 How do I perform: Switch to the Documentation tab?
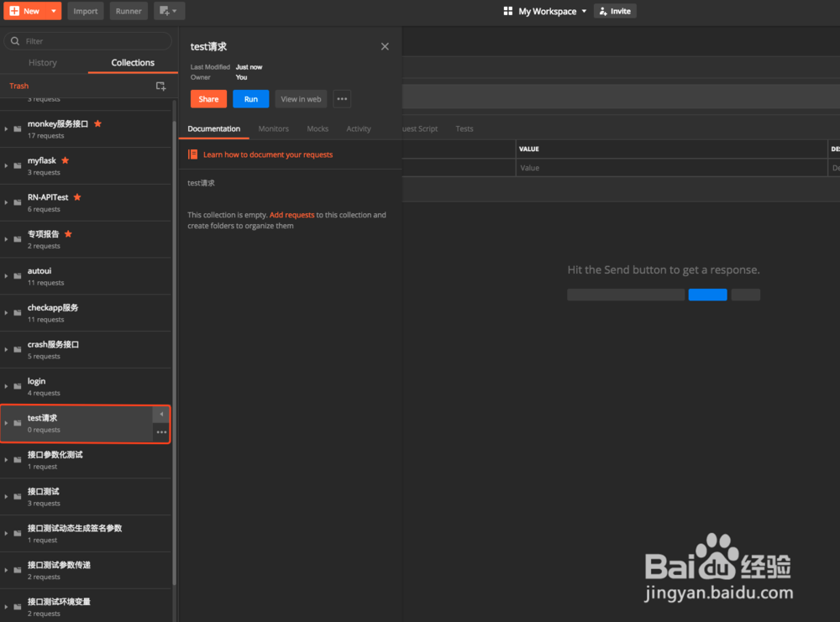click(x=213, y=129)
